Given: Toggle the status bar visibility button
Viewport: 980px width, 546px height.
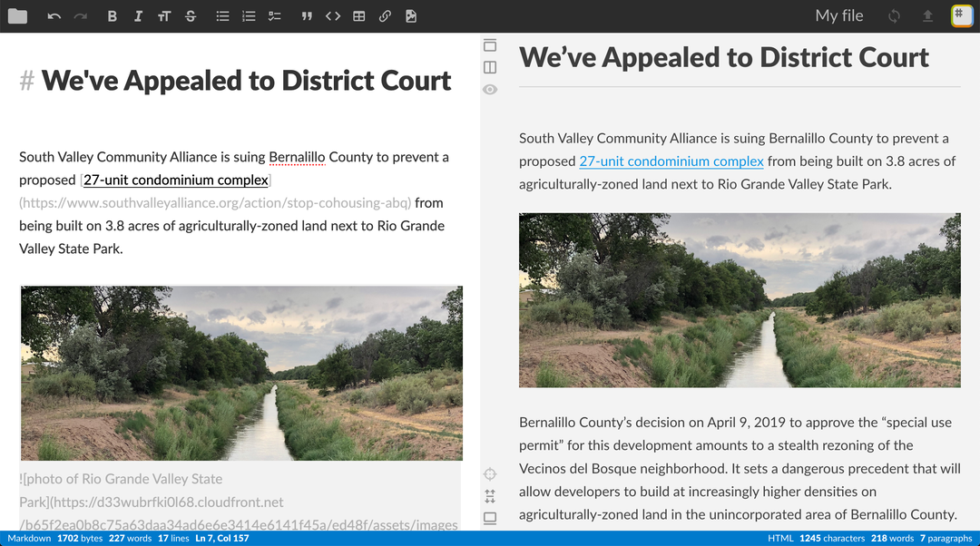Looking at the screenshot, I should (x=490, y=518).
